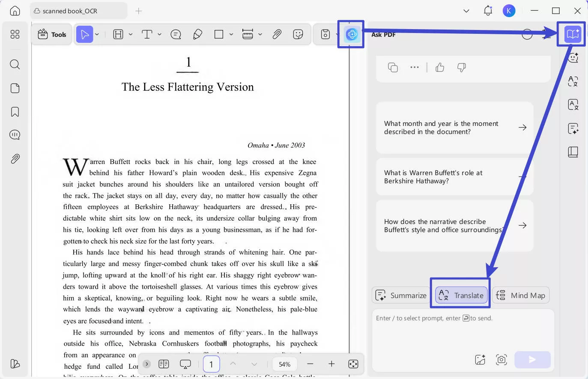Switch to the scanned book_OCR tab
The width and height of the screenshot is (588, 379).
[78, 11]
